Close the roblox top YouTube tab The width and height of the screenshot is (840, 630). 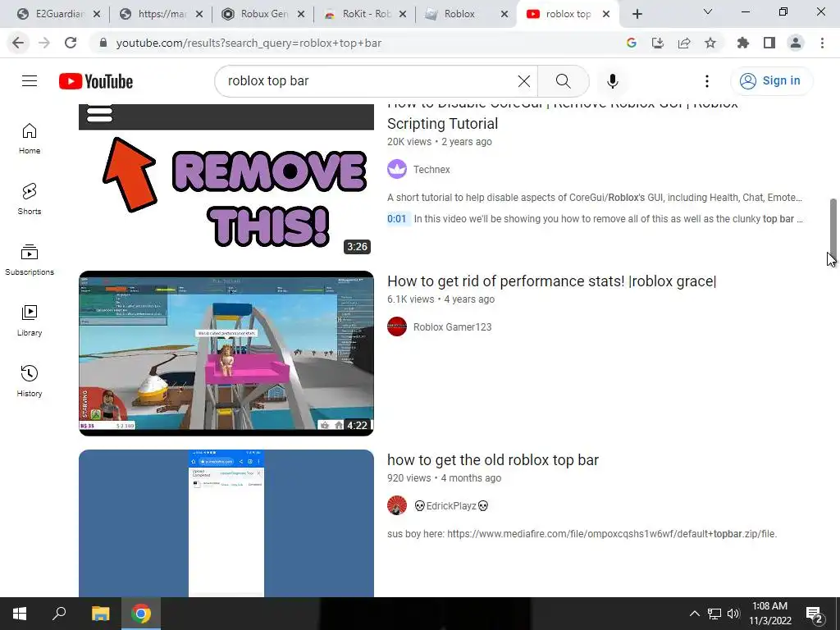pyautogui.click(x=606, y=15)
